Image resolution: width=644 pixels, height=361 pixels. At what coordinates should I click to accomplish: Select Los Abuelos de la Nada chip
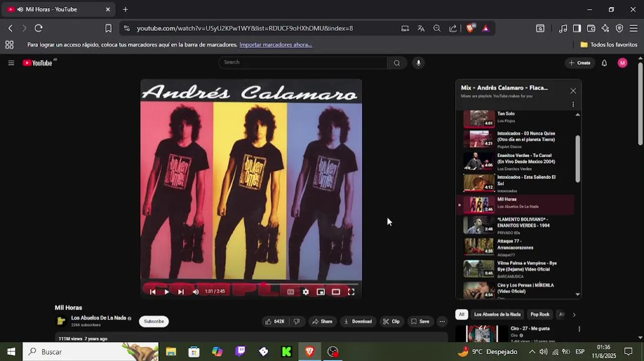coord(497,314)
